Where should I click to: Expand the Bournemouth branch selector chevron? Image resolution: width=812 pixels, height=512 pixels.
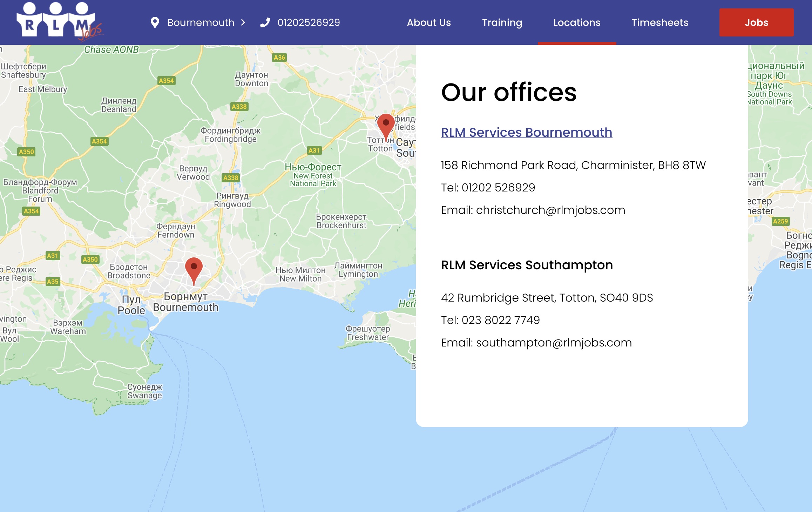243,22
